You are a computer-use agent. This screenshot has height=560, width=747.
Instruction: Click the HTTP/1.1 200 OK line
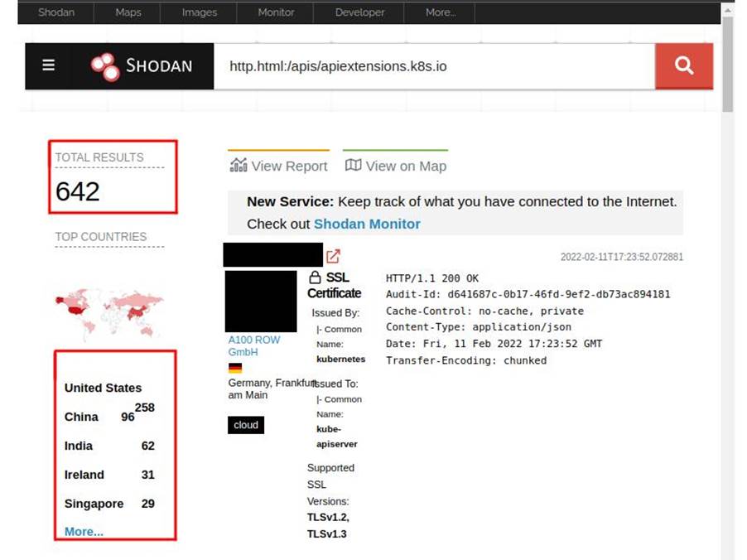[432, 278]
